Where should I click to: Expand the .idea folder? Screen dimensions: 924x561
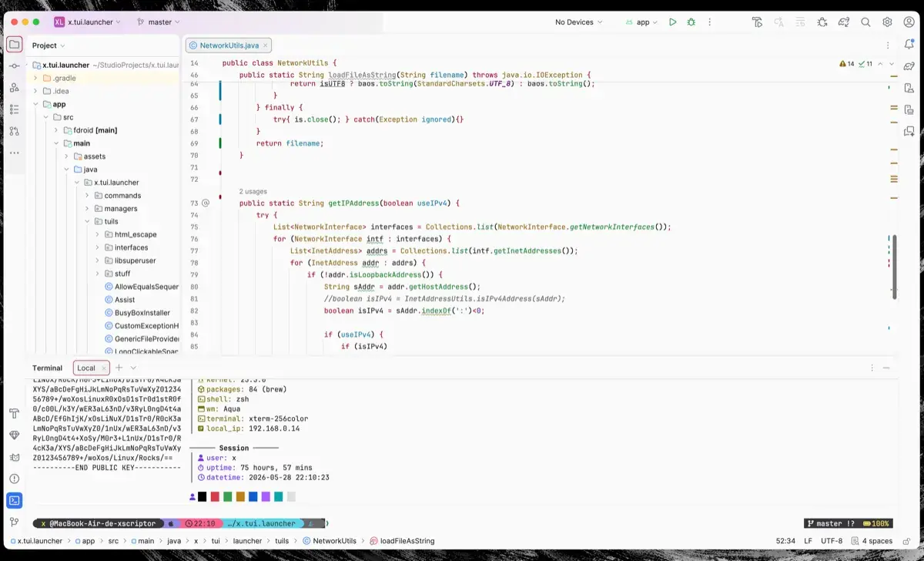coord(36,91)
